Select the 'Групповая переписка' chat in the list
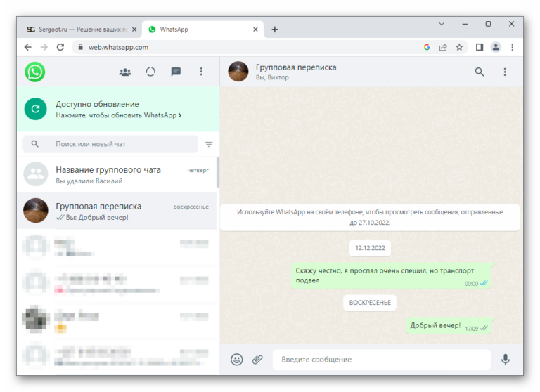This screenshot has height=392, width=540. tap(117, 211)
